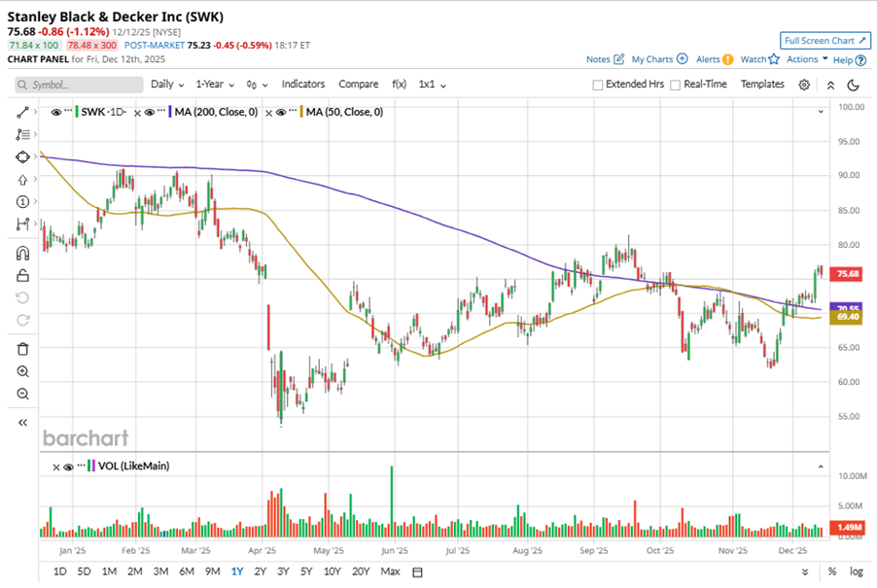Open the Templates menu
This screenshot has width=877, height=588.
(x=762, y=85)
